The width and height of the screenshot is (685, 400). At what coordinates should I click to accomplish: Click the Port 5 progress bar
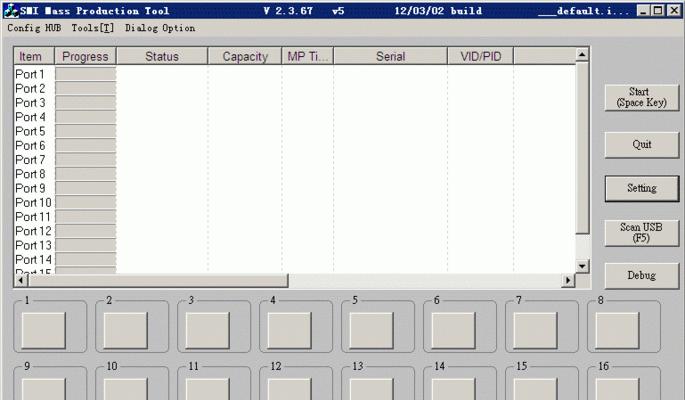[86, 131]
